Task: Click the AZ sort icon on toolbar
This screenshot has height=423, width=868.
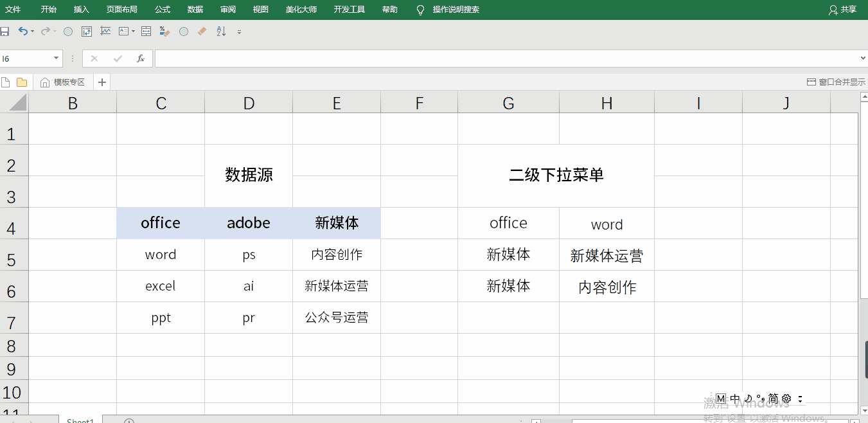Action: point(221,31)
